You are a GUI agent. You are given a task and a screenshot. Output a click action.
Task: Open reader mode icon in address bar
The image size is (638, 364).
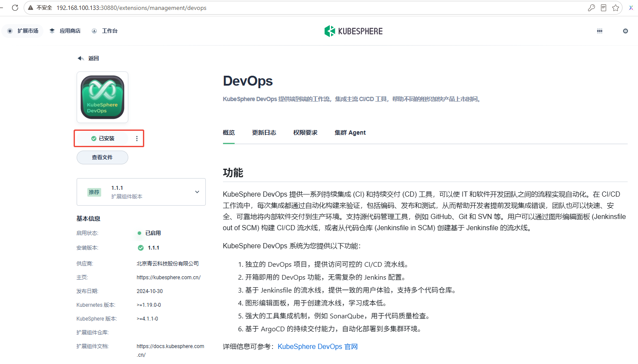[x=604, y=8]
